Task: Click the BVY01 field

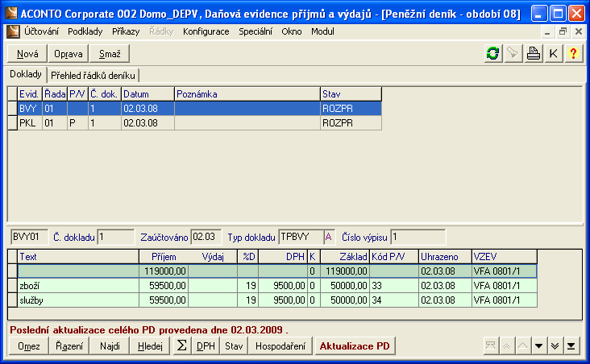Action: [x=29, y=237]
